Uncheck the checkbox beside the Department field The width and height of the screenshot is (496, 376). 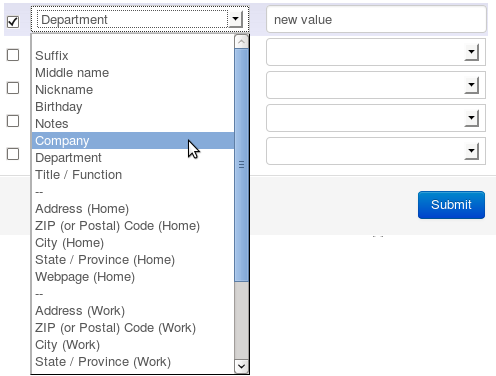tap(13, 22)
